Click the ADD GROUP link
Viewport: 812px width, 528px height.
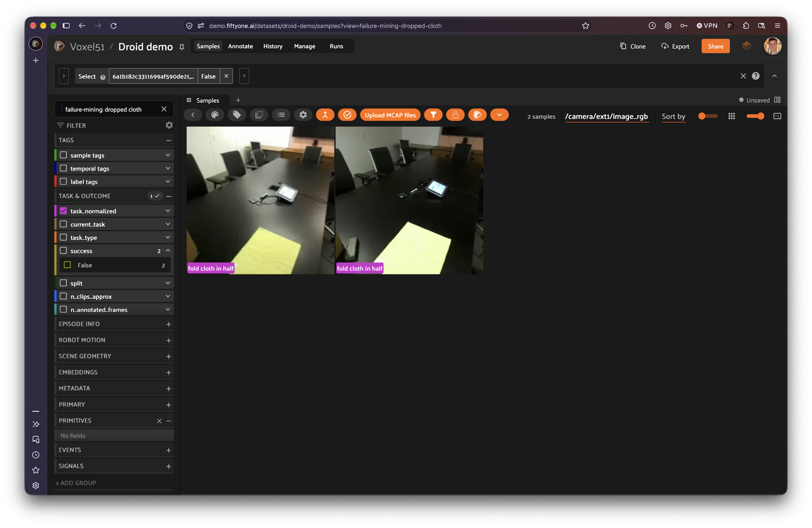coord(76,483)
